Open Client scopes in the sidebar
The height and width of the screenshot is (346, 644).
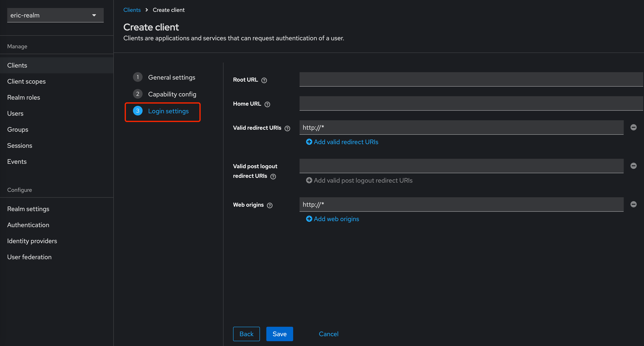(57, 81)
